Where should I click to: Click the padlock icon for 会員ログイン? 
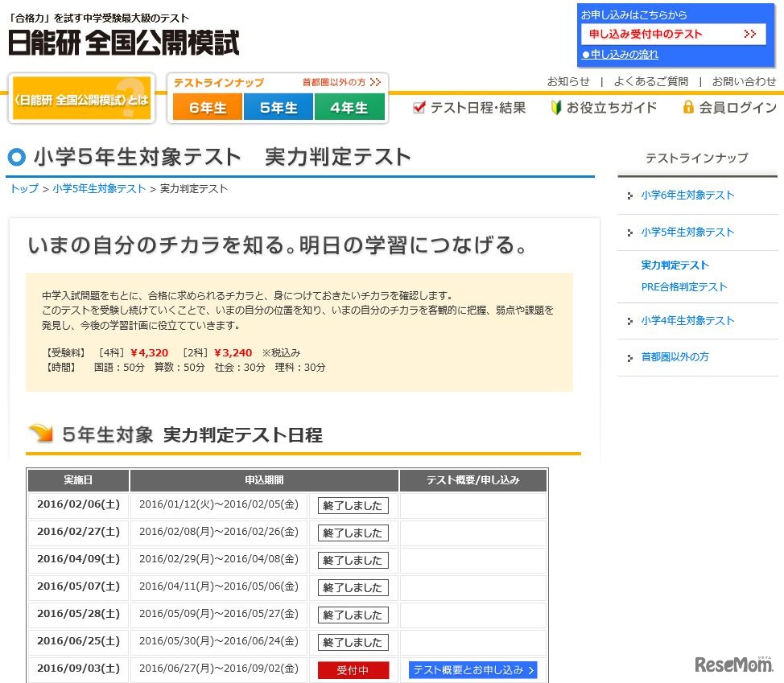688,107
